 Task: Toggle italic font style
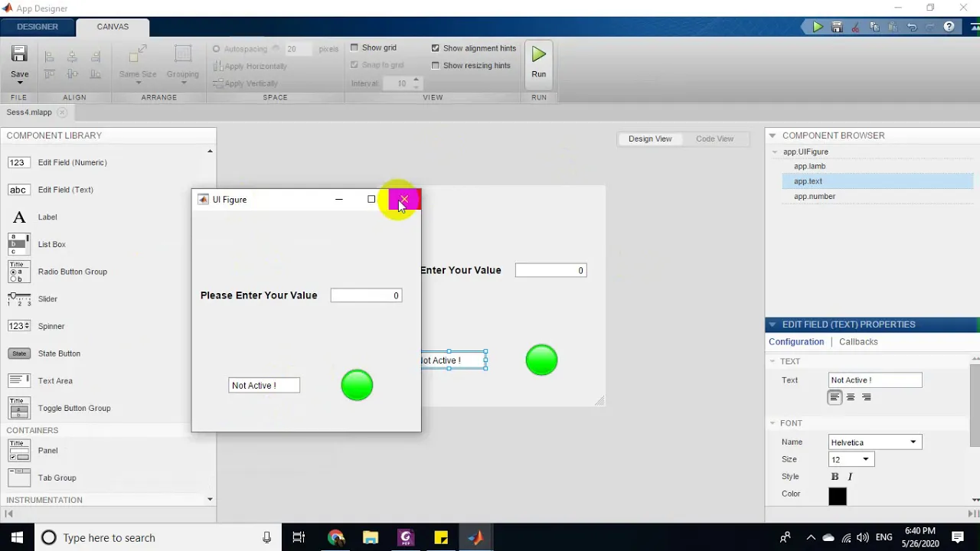[x=850, y=477]
